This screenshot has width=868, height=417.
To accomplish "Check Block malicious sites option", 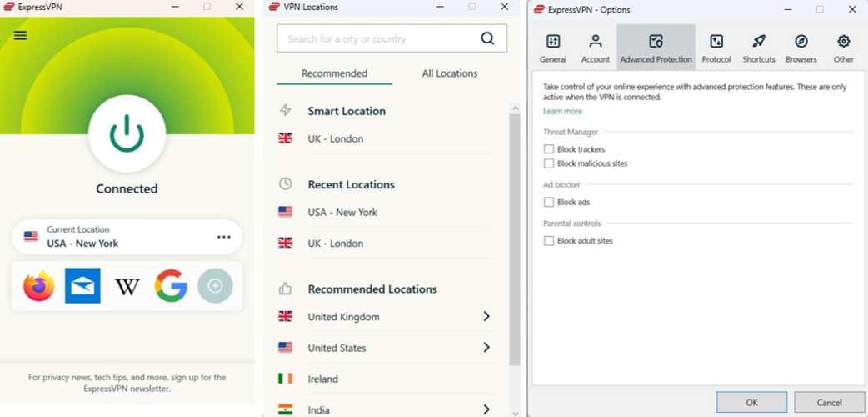I will coord(549,163).
